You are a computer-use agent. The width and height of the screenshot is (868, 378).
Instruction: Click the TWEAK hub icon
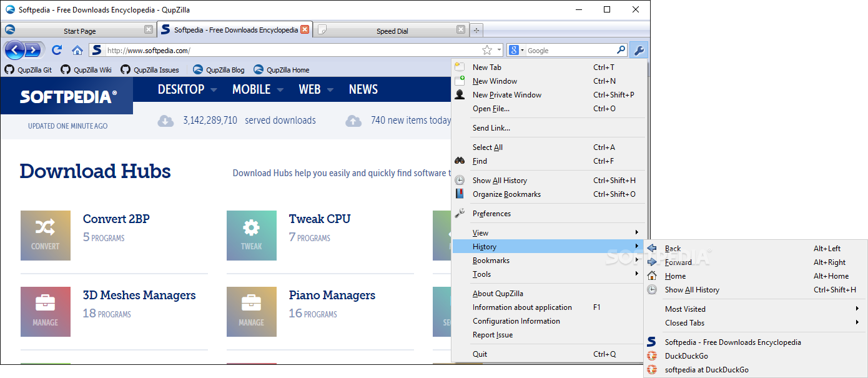[x=252, y=236]
